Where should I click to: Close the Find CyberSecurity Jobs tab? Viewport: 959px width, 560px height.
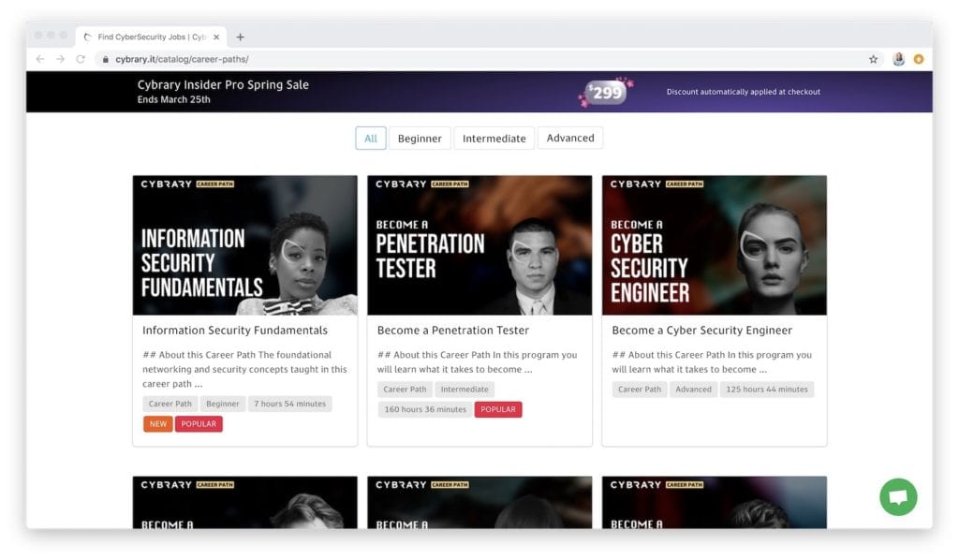(216, 37)
